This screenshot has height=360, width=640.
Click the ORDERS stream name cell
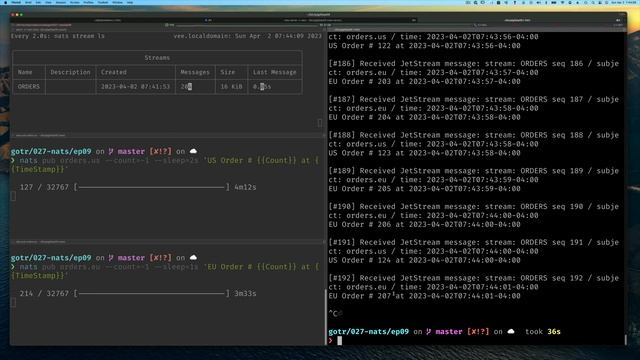coord(29,87)
